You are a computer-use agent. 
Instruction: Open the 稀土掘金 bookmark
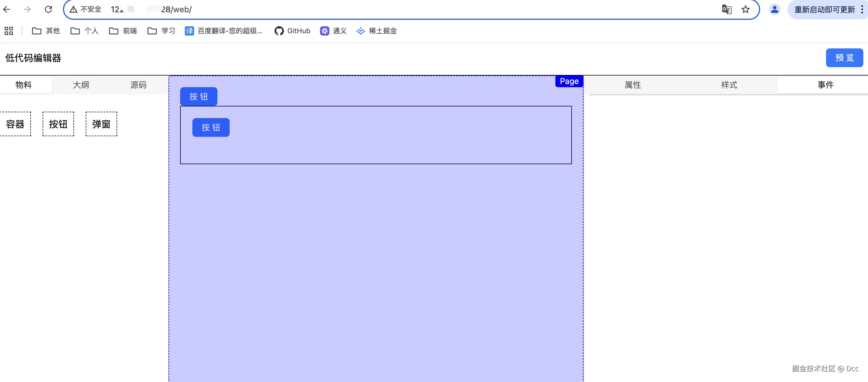point(377,31)
